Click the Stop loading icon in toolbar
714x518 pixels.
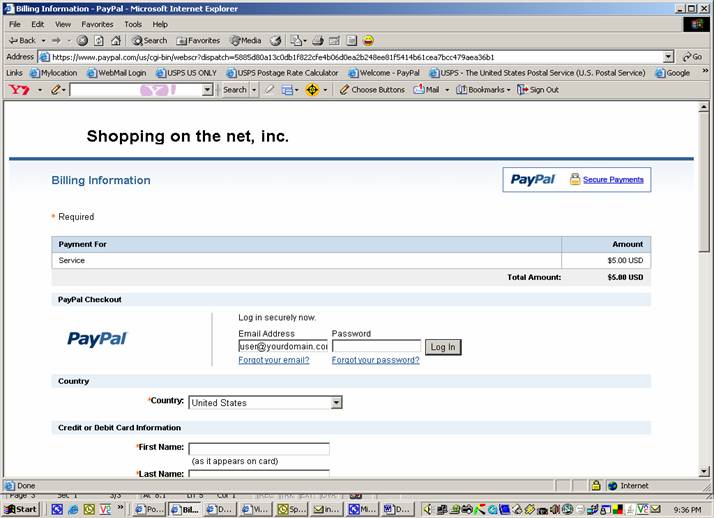pos(82,40)
